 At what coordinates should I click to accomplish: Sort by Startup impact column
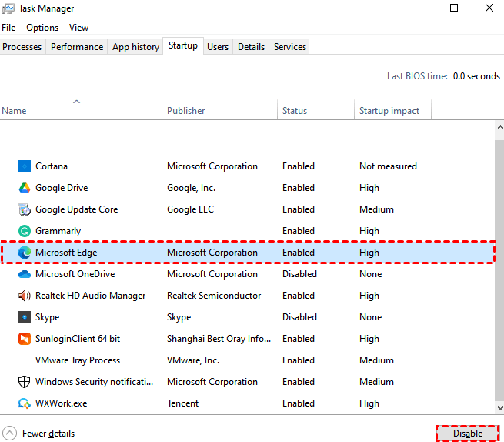pyautogui.click(x=389, y=111)
